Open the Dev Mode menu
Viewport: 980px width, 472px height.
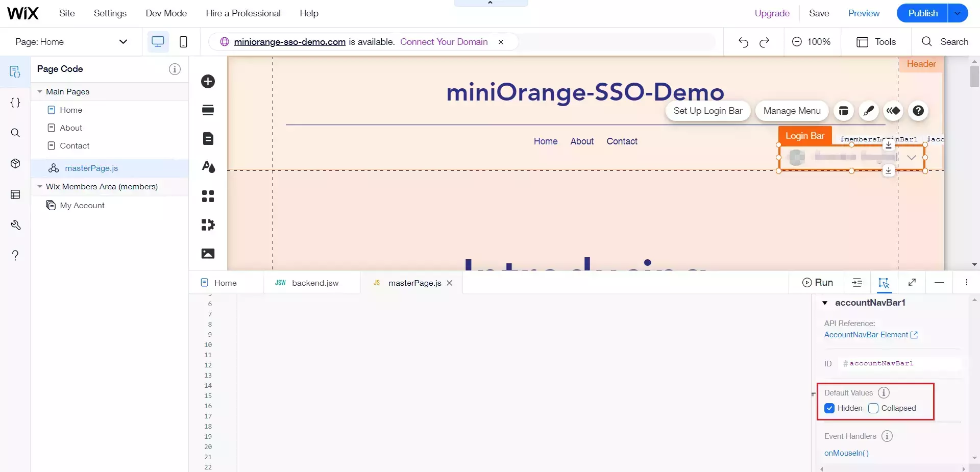tap(165, 13)
